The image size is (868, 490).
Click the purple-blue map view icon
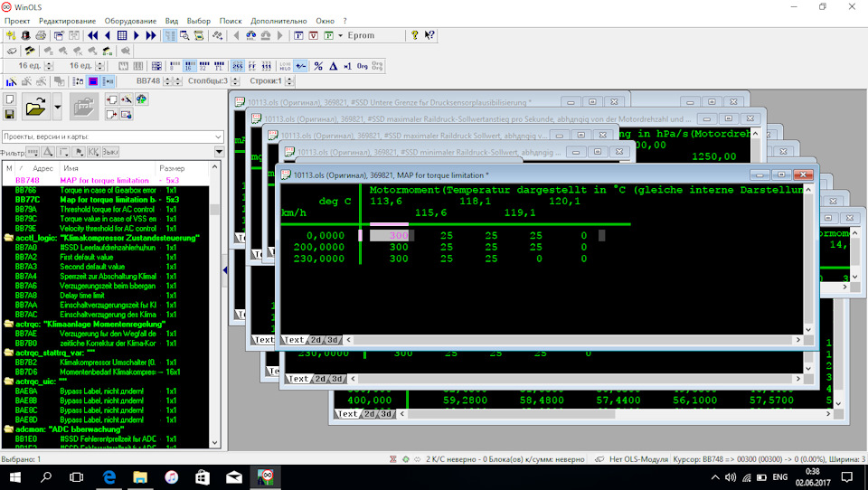pos(93,81)
